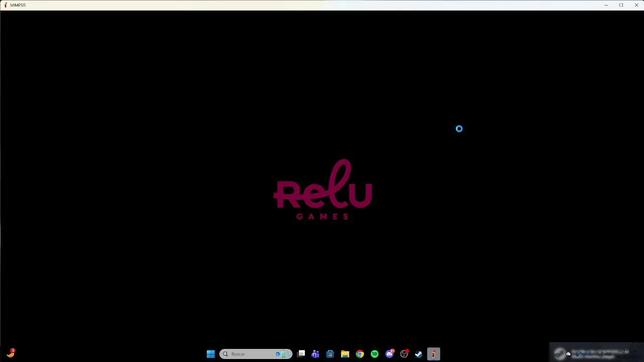Open File Explorer from the taskbar
644x362 pixels.
tap(345, 354)
